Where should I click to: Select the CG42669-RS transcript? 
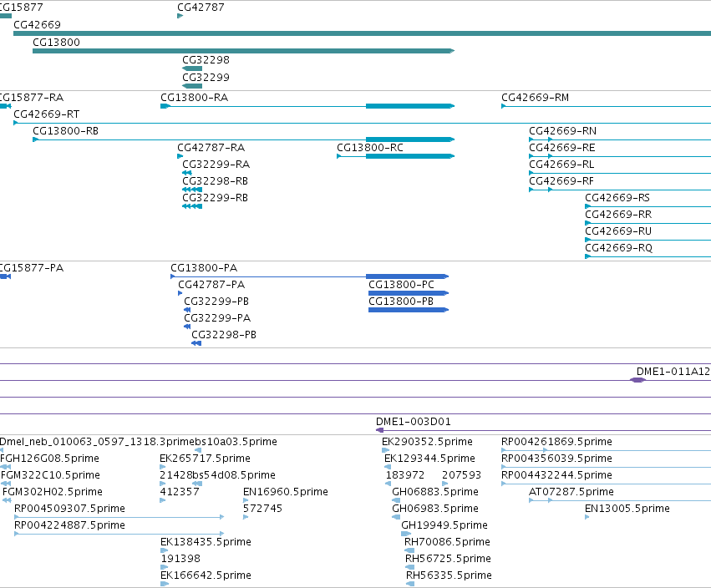point(617,198)
